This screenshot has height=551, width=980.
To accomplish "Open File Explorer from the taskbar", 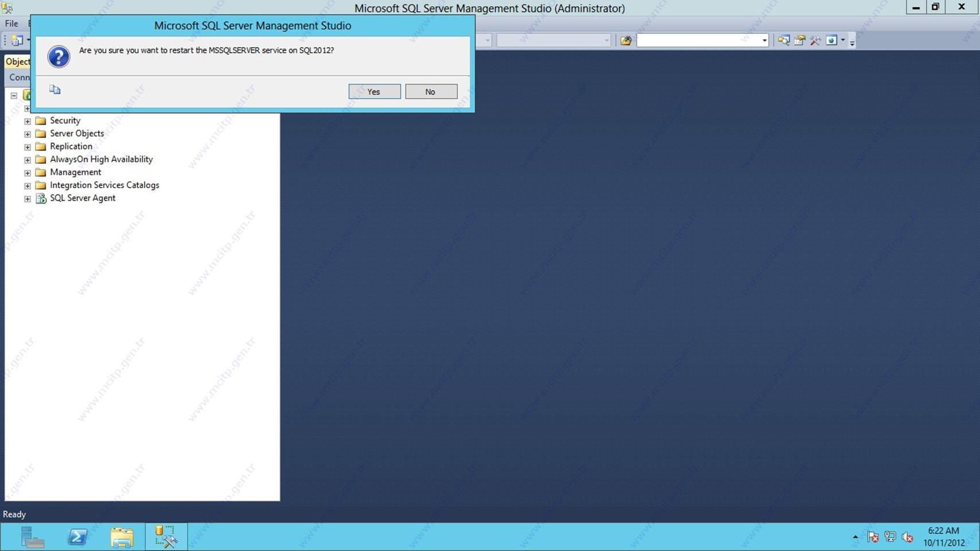I will pos(122,537).
